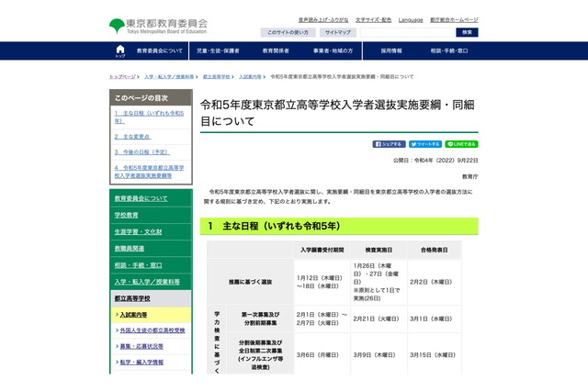588x391 pixels.
Task: Open sidebar 学校教育 link
Action: 127,215
